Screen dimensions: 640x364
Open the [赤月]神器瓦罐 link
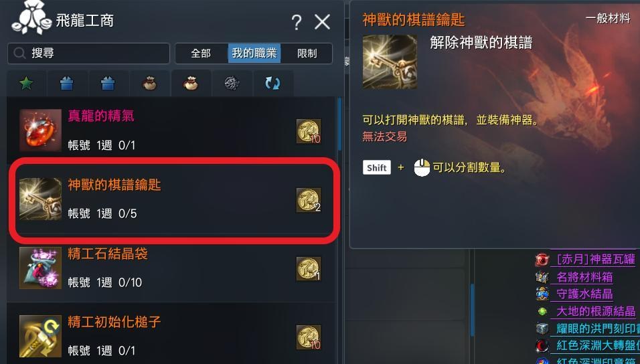click(x=596, y=259)
